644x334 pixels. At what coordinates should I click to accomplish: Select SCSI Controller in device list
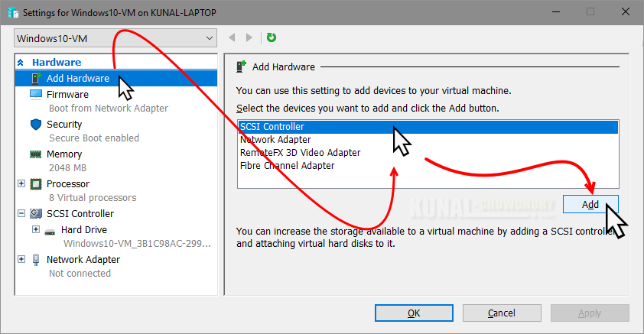pyautogui.click(x=428, y=127)
